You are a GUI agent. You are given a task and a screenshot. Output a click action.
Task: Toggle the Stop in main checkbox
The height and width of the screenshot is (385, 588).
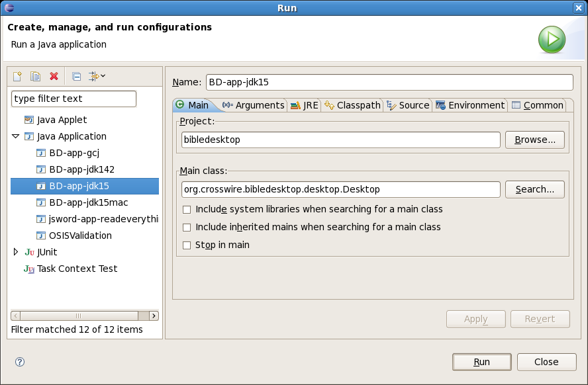pyautogui.click(x=187, y=245)
